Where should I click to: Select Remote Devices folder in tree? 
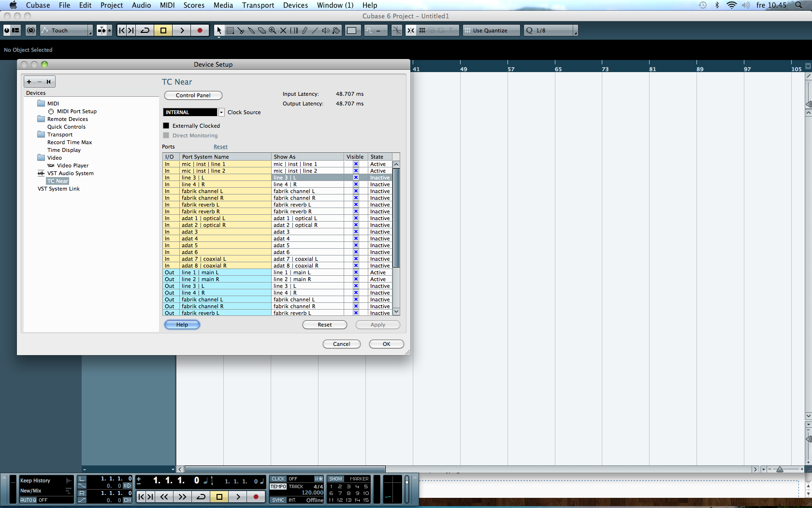click(x=67, y=119)
